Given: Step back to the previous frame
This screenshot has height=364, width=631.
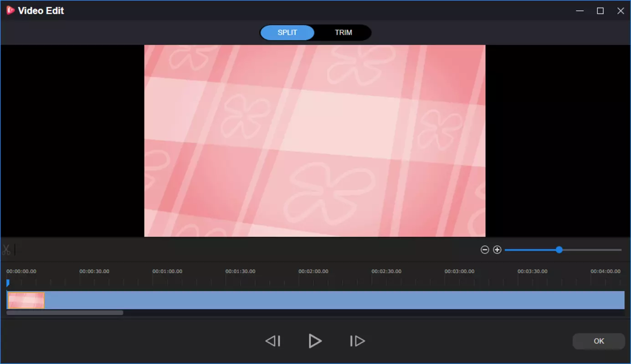Looking at the screenshot, I should 273,341.
